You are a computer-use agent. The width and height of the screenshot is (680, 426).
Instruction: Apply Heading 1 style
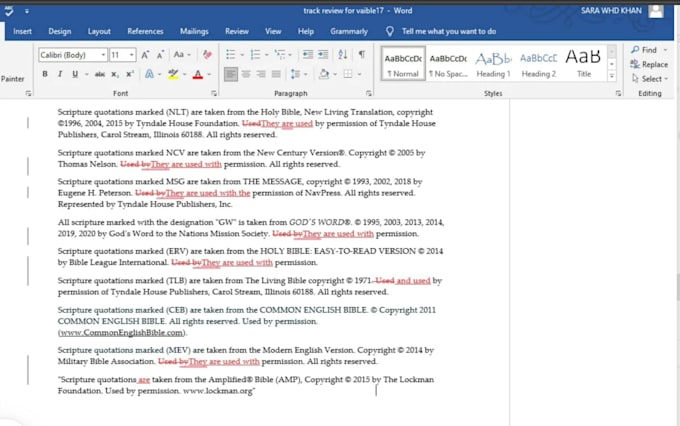click(494, 63)
